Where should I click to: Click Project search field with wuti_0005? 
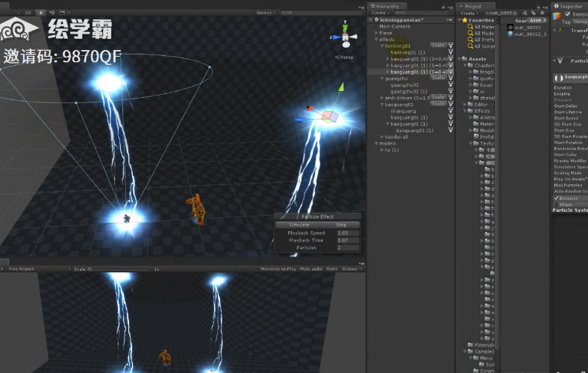coord(501,13)
